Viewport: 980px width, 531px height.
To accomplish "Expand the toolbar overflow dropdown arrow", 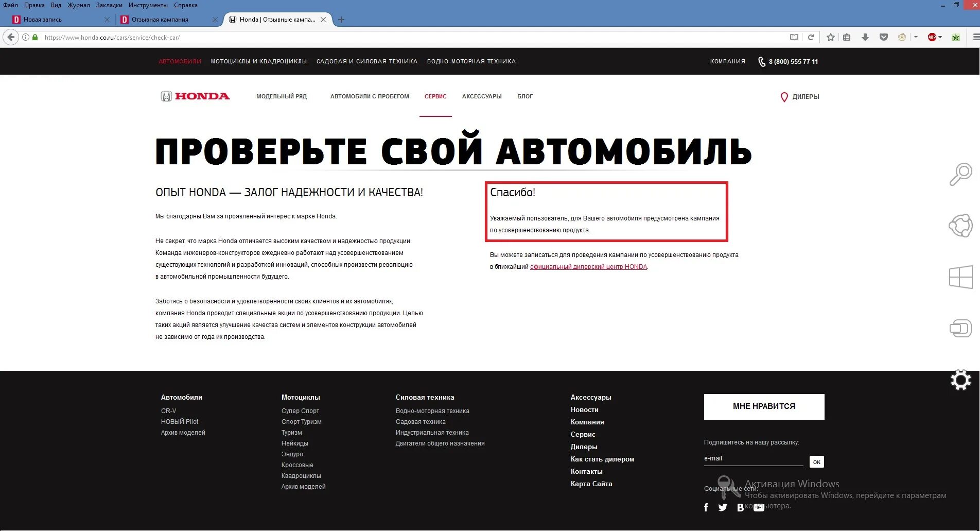I will pos(916,37).
